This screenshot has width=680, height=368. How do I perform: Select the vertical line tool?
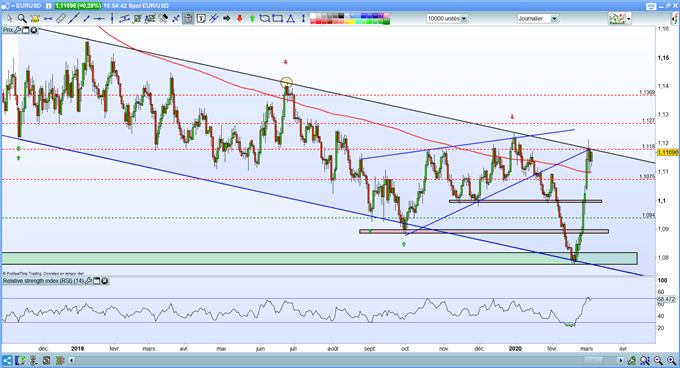tap(112, 19)
